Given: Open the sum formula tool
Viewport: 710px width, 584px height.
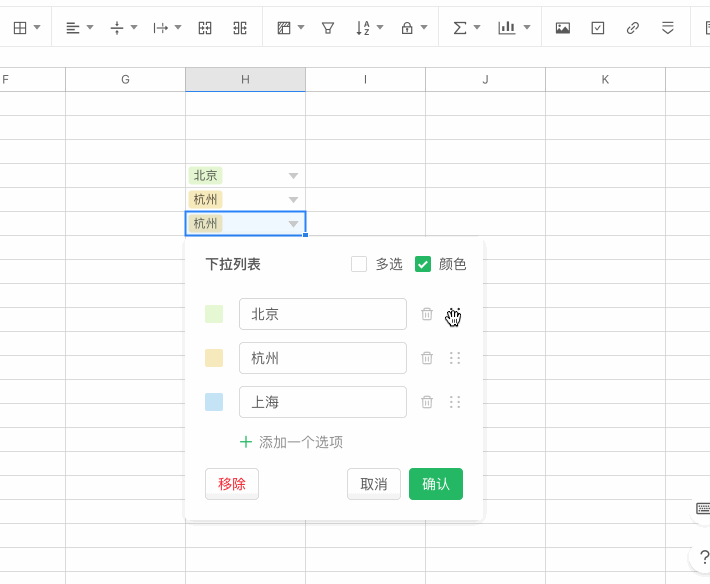Looking at the screenshot, I should tap(460, 28).
